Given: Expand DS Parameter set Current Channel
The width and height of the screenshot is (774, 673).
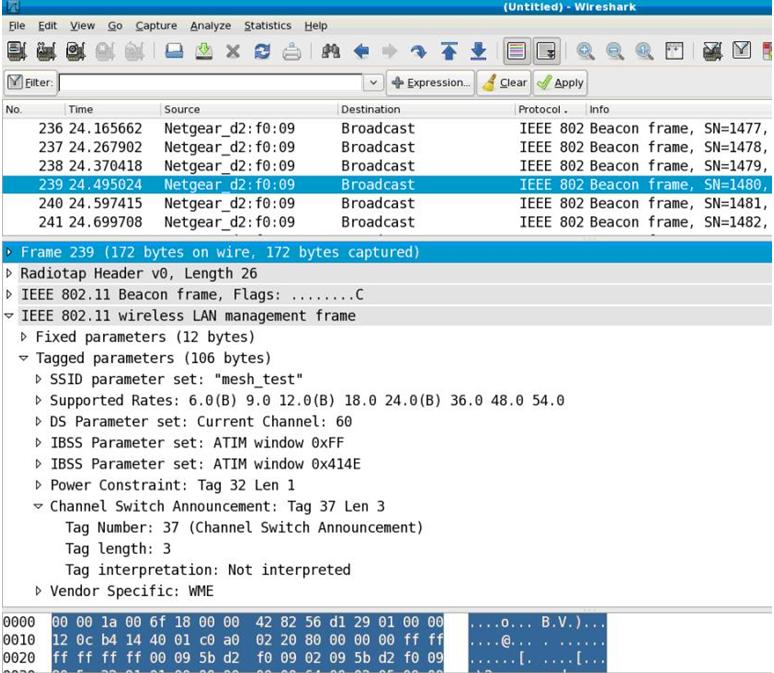Looking at the screenshot, I should (39, 422).
